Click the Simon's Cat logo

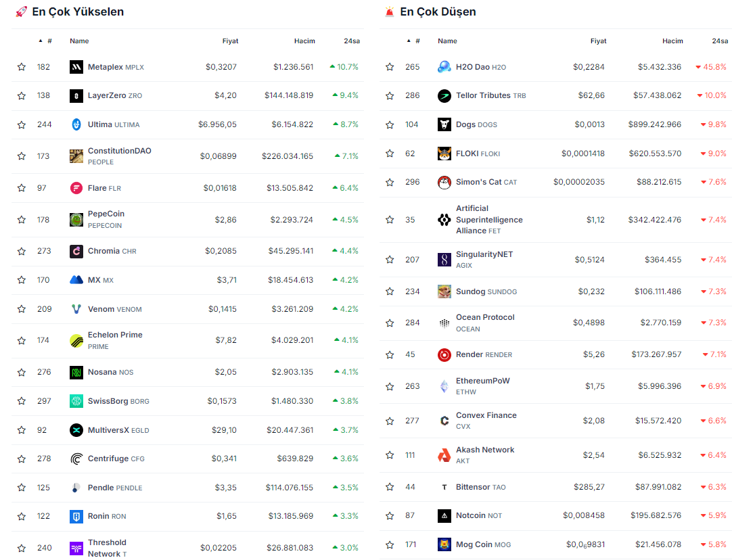coord(444,183)
